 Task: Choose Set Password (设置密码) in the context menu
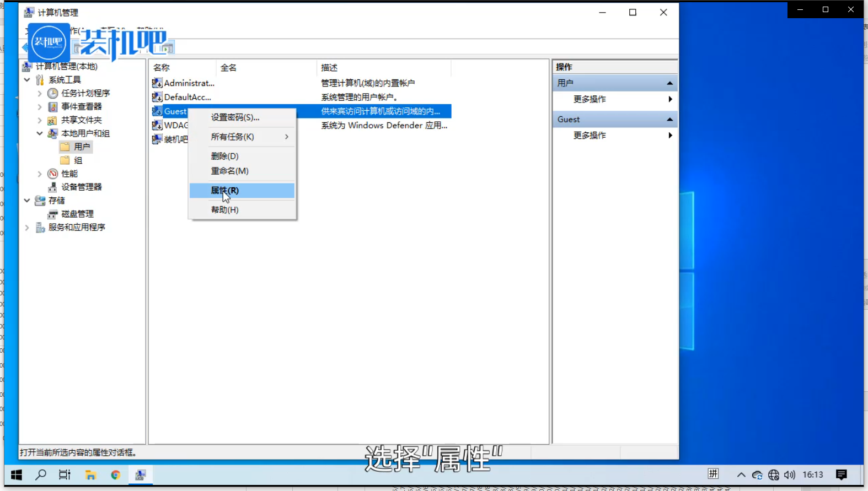click(x=235, y=117)
